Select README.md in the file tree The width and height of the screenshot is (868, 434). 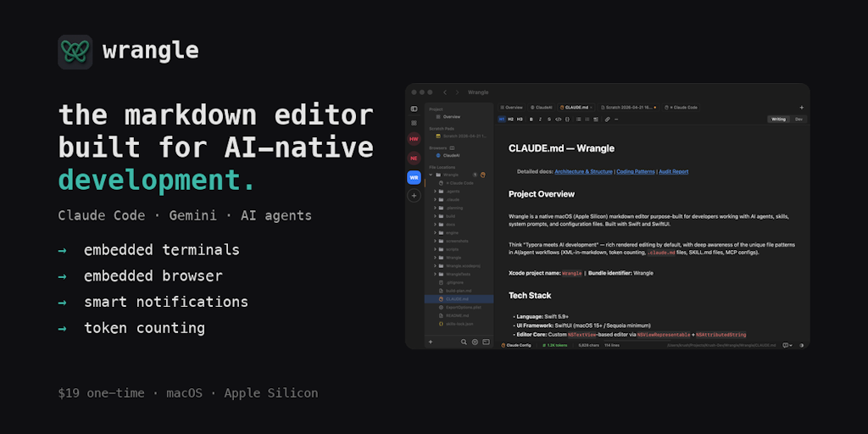pos(457,315)
